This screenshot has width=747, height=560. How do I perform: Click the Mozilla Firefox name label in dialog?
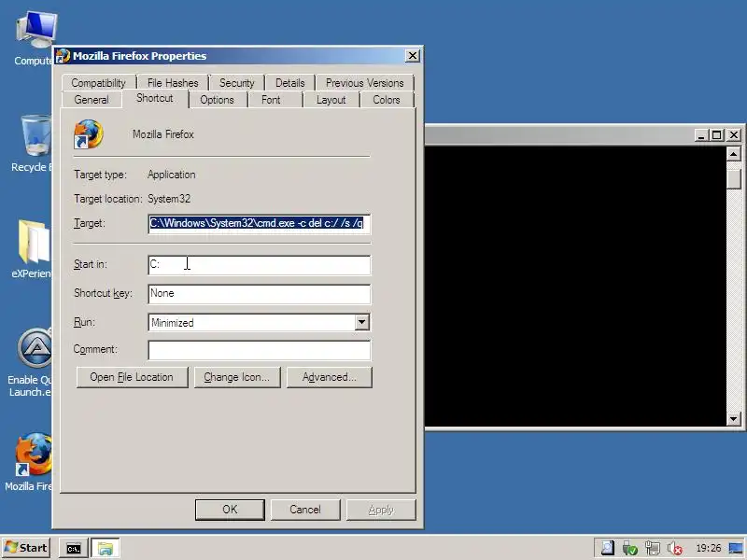[163, 134]
